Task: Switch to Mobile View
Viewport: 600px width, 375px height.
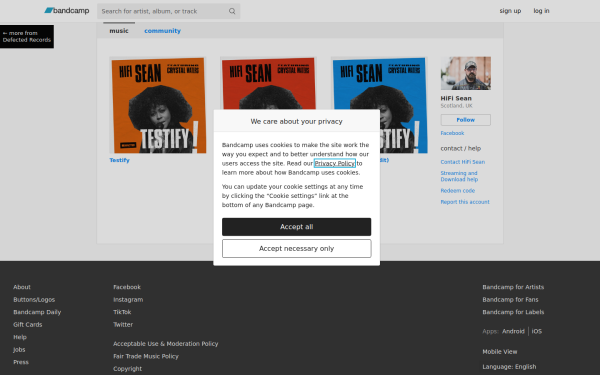Action: (x=500, y=352)
